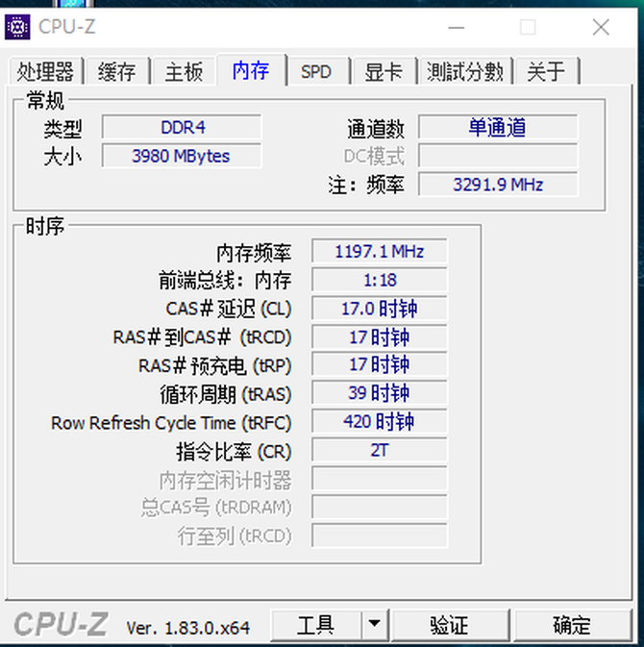This screenshot has height=647, width=644.
Task: Open the 处理器 tab
Action: 45,71
